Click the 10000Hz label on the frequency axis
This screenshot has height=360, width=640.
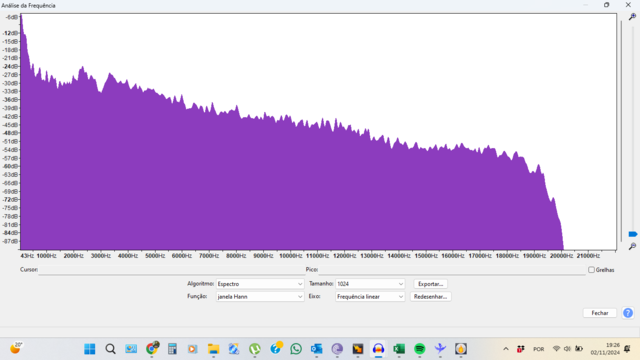coord(290,256)
